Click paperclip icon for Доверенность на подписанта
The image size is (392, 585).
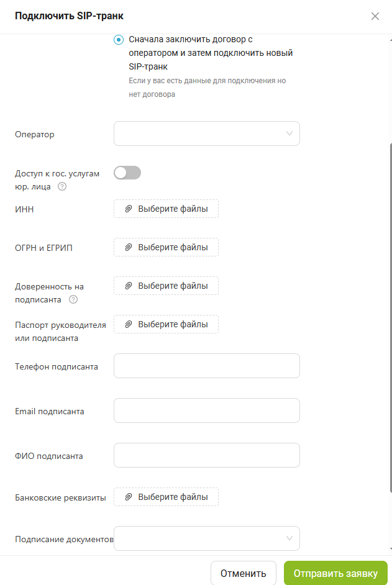129,286
